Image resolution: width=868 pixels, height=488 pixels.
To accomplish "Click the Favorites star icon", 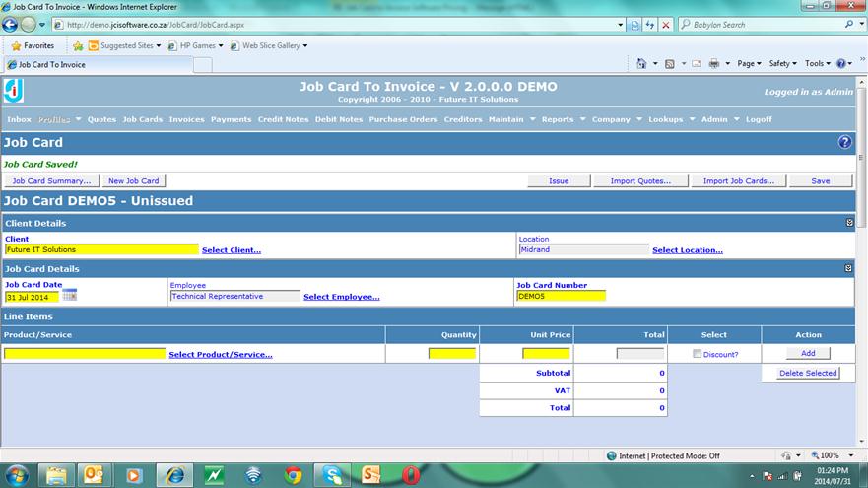I will coord(16,45).
